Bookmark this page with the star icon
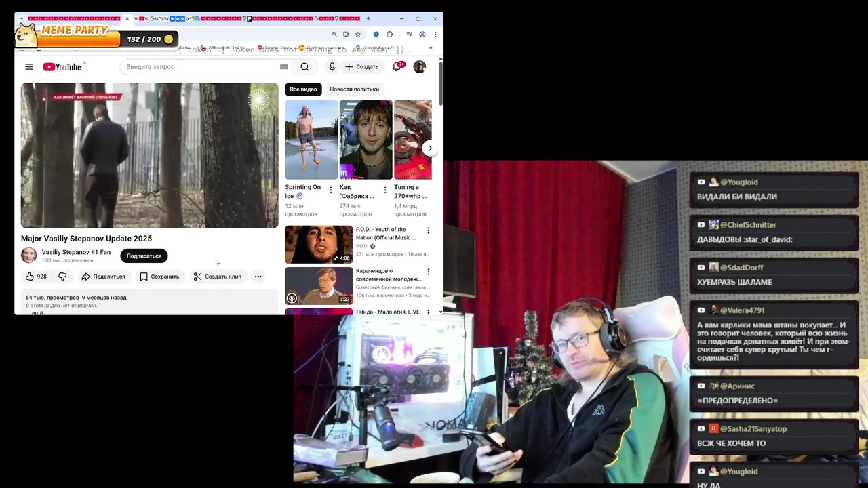 tap(358, 35)
